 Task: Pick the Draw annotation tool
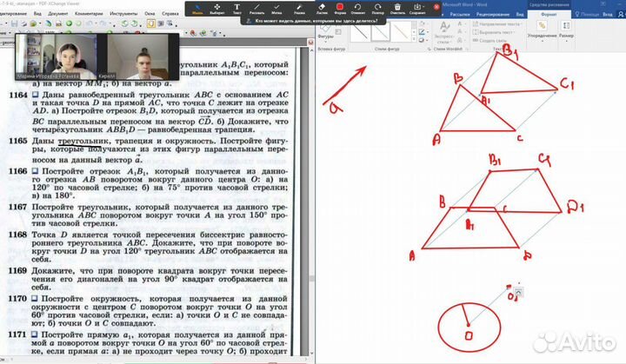click(x=257, y=8)
